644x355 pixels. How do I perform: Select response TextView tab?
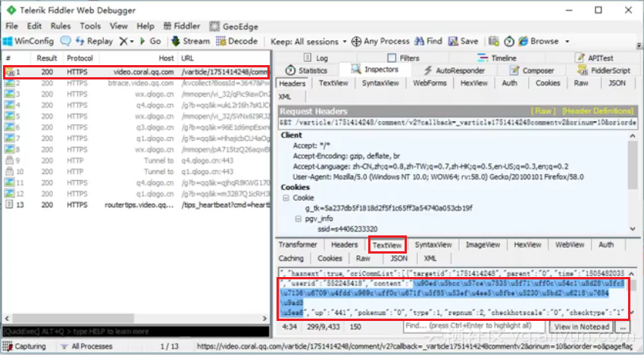(387, 245)
